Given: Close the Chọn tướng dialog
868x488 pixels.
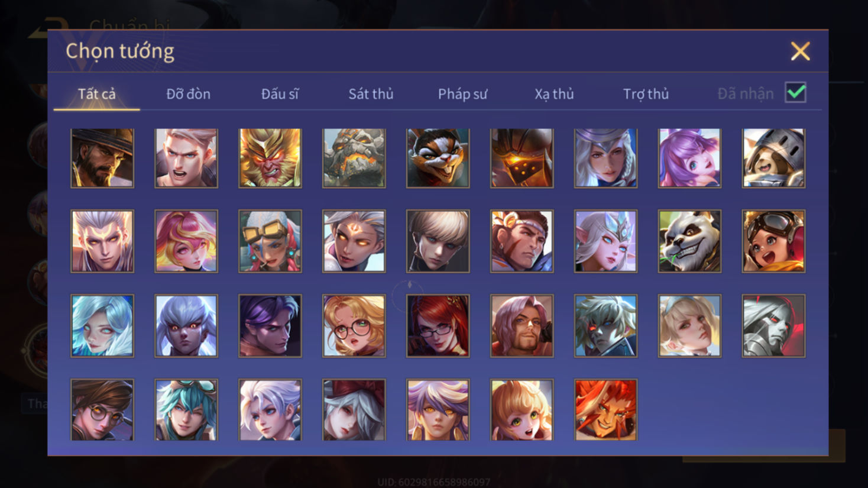Looking at the screenshot, I should pos(800,51).
